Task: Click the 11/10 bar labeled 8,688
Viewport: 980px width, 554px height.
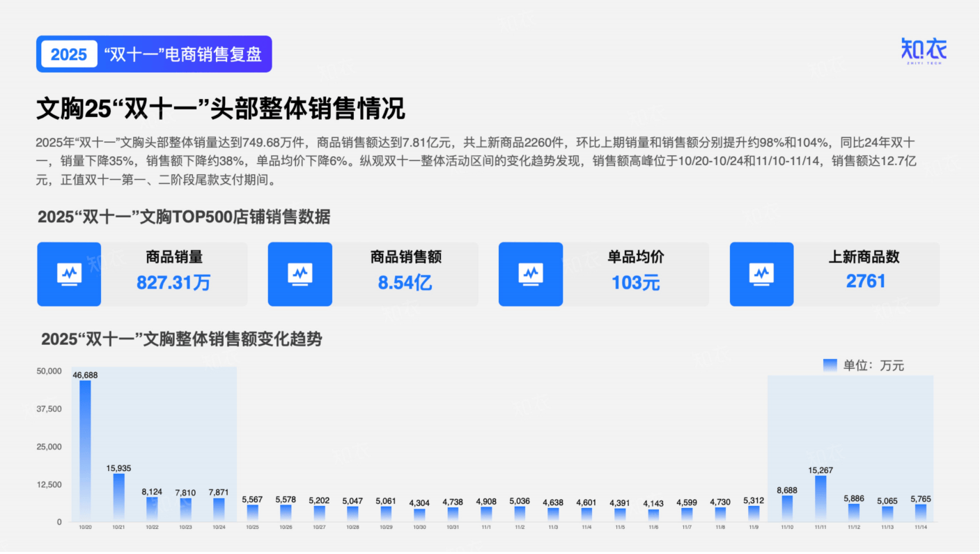Action: pyautogui.click(x=787, y=509)
